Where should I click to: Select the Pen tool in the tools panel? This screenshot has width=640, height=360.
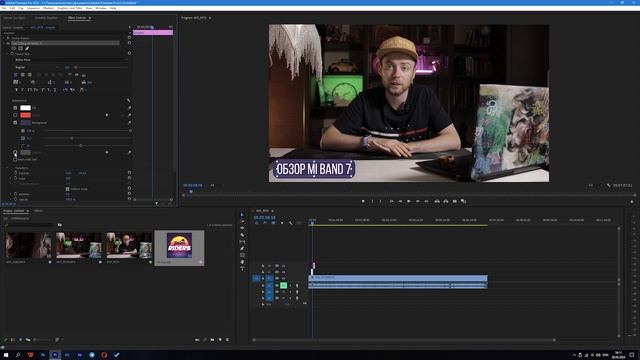pos(242,249)
